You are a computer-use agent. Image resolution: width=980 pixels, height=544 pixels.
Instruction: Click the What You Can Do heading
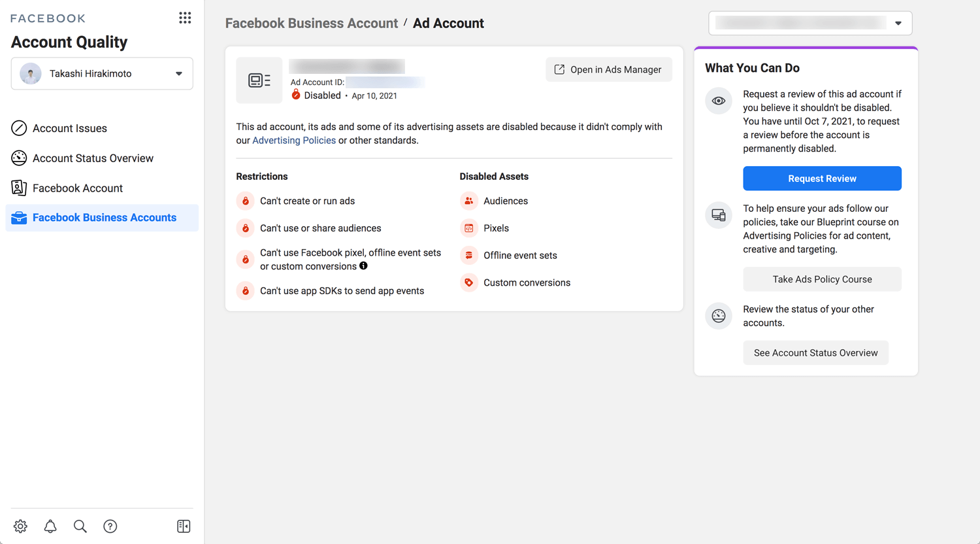point(752,68)
